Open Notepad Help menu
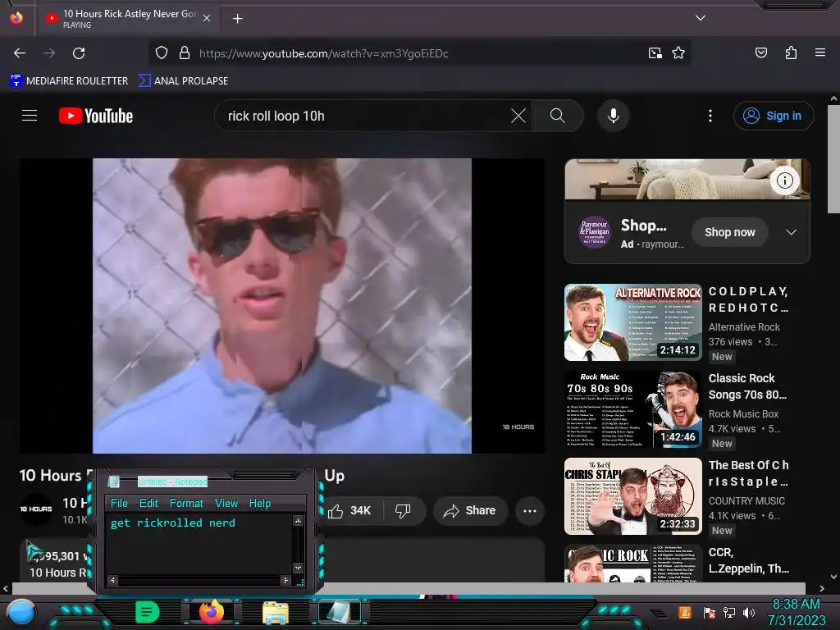The image size is (840, 630). pos(260,503)
